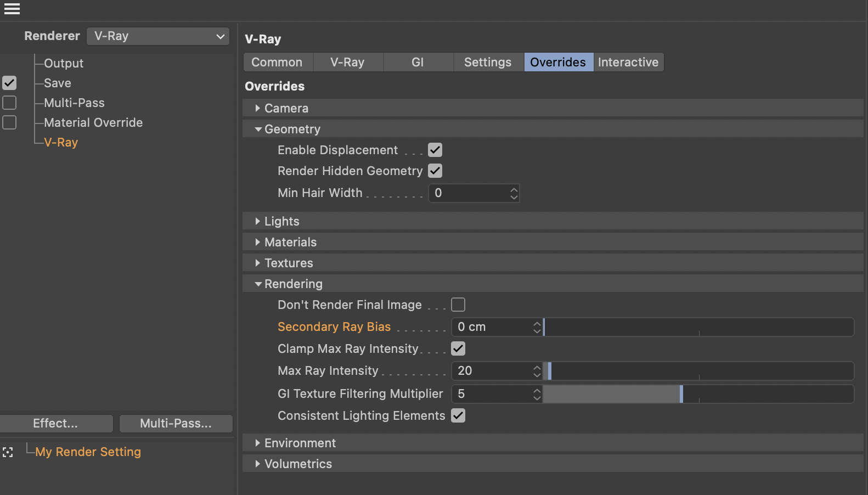
Task: Open the hamburger menu icon
Action: 12,9
